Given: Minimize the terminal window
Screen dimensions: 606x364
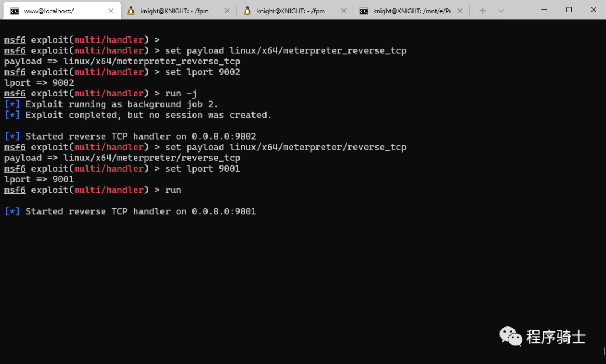Looking at the screenshot, I should point(544,10).
